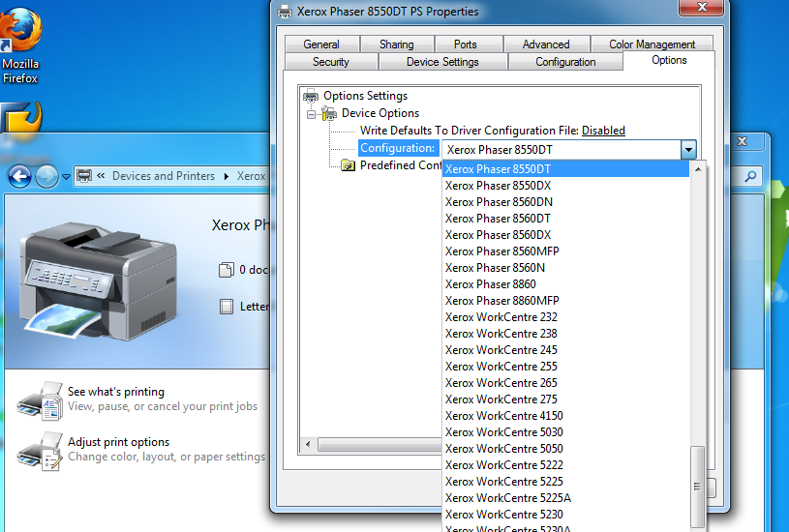This screenshot has width=789, height=532.
Task: Click the tree pane horizontal scroll-left arrow
Action: pos(308,445)
